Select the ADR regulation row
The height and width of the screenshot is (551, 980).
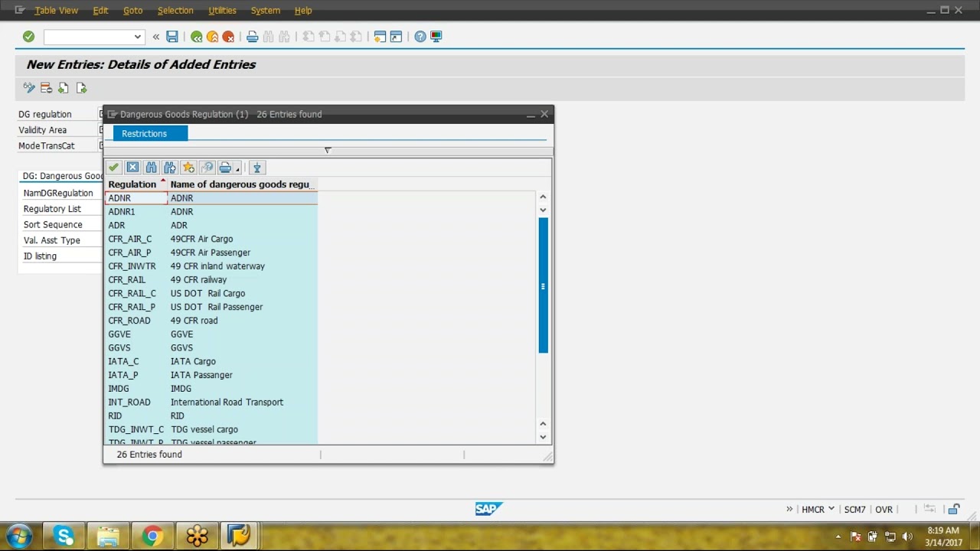[211, 226]
